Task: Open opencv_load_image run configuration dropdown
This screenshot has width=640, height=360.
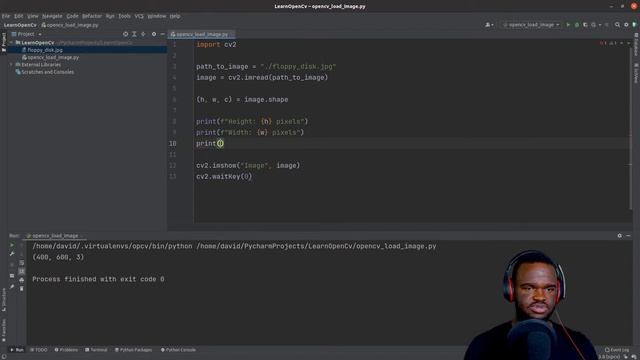Action: point(531,25)
